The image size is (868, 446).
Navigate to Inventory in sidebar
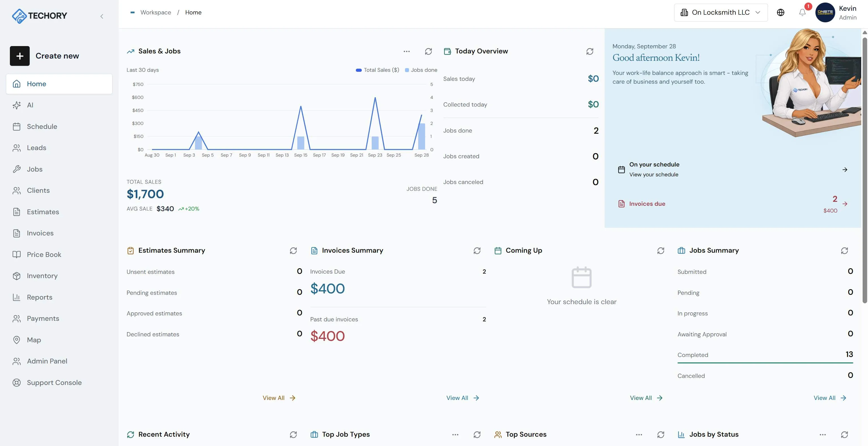pos(59,276)
